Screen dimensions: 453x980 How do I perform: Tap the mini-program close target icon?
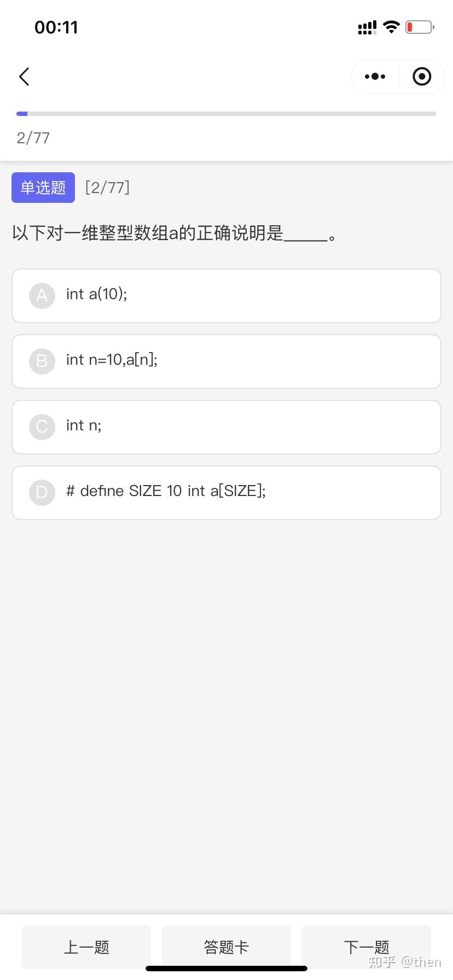pyautogui.click(x=421, y=77)
